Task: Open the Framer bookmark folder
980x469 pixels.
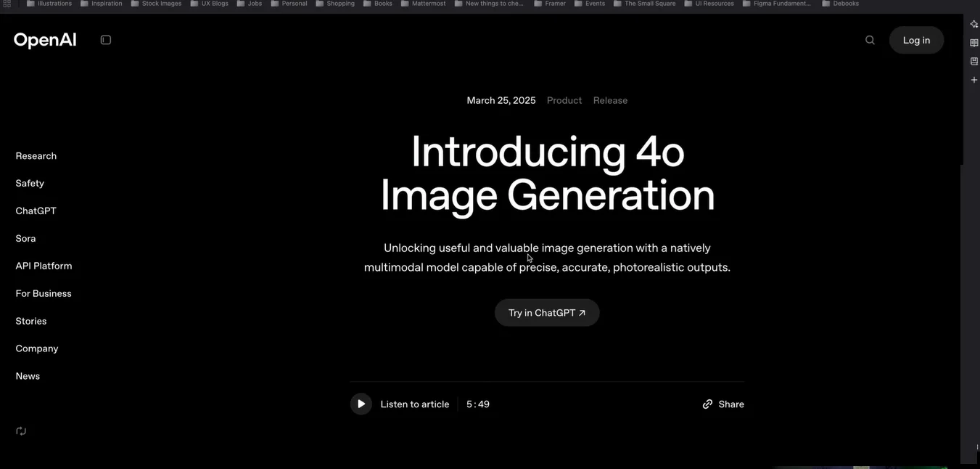Action: 550,4
